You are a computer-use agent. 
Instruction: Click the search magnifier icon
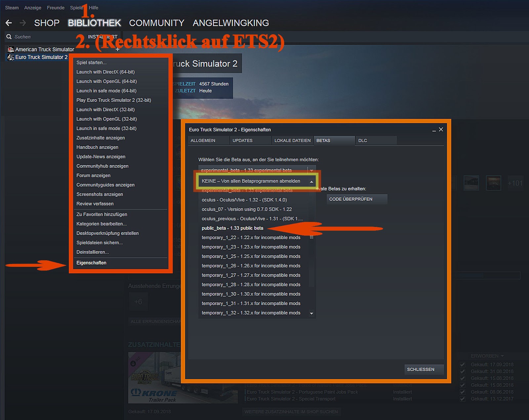tap(9, 37)
